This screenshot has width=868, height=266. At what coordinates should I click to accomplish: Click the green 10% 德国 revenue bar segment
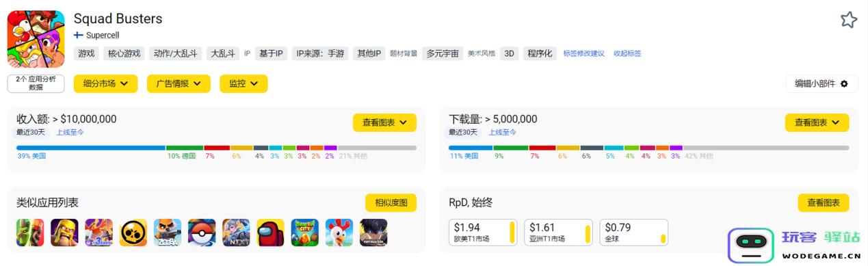pos(185,148)
